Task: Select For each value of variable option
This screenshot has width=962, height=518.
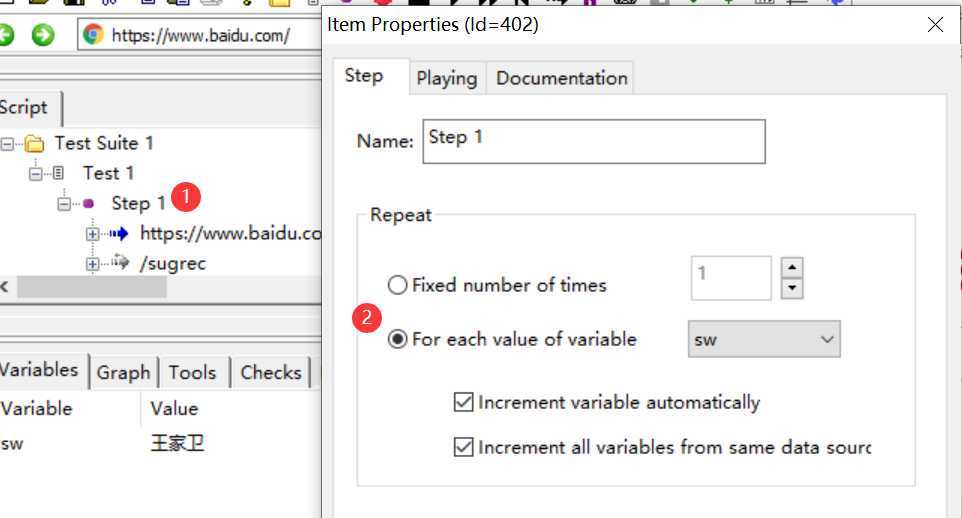Action: [x=398, y=339]
